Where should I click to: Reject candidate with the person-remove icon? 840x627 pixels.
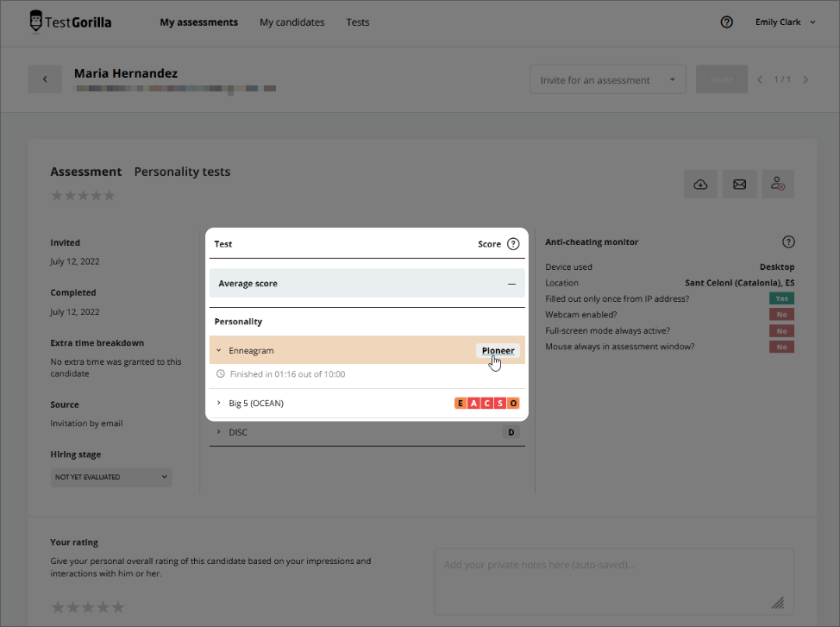(x=778, y=185)
